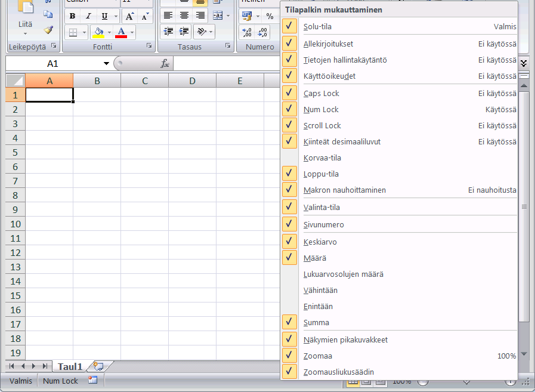
Task: Click the Makron nauhoittaminen menu entry
Action: click(399, 190)
